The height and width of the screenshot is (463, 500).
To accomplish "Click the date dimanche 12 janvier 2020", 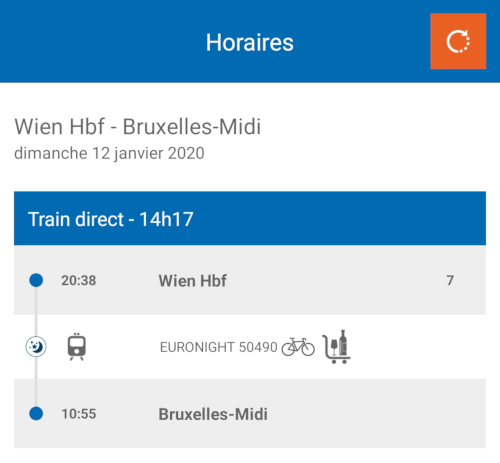I will pyautogui.click(x=109, y=153).
